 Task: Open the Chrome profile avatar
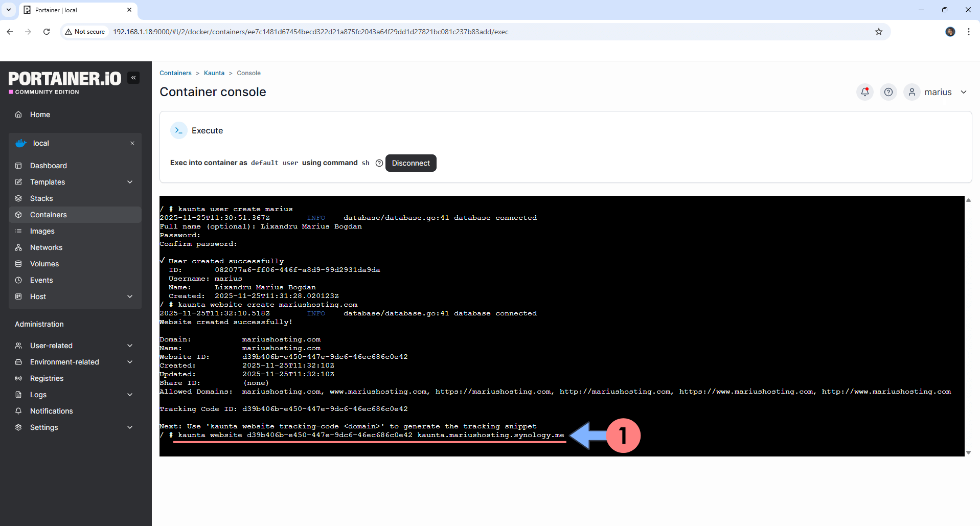click(950, 32)
